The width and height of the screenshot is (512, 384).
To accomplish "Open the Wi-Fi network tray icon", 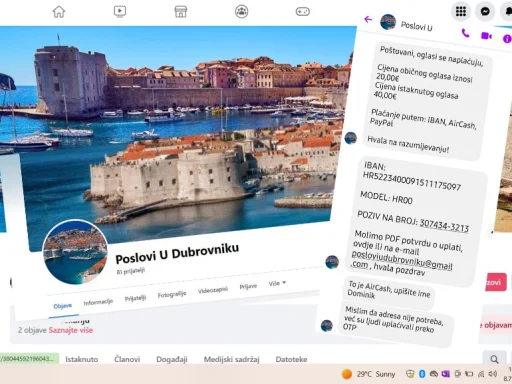I will point(481,374).
